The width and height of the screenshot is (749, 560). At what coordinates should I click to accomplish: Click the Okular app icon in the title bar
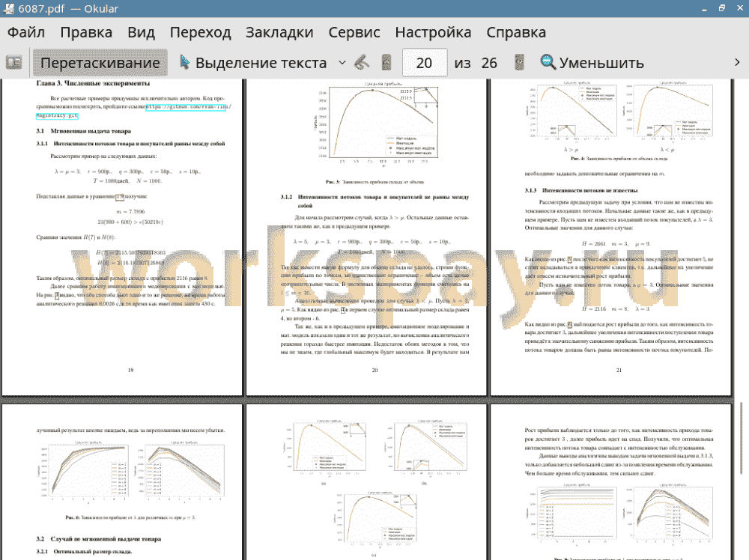[x=7, y=8]
